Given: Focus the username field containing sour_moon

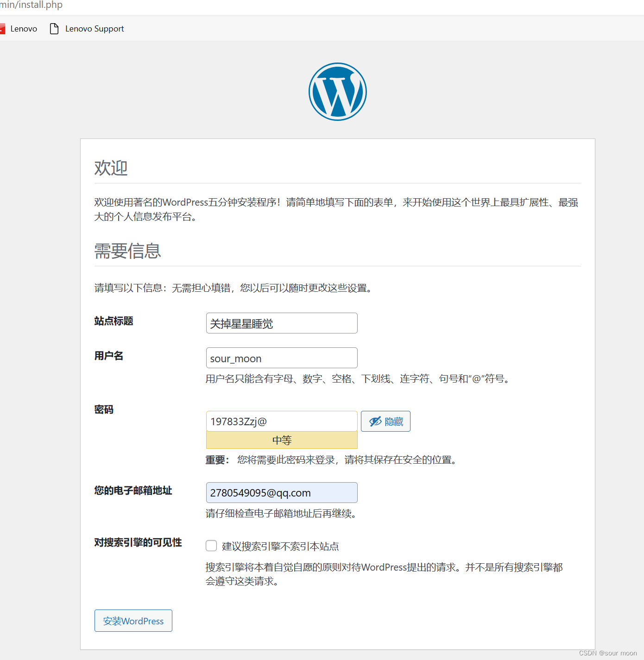Looking at the screenshot, I should coord(282,358).
